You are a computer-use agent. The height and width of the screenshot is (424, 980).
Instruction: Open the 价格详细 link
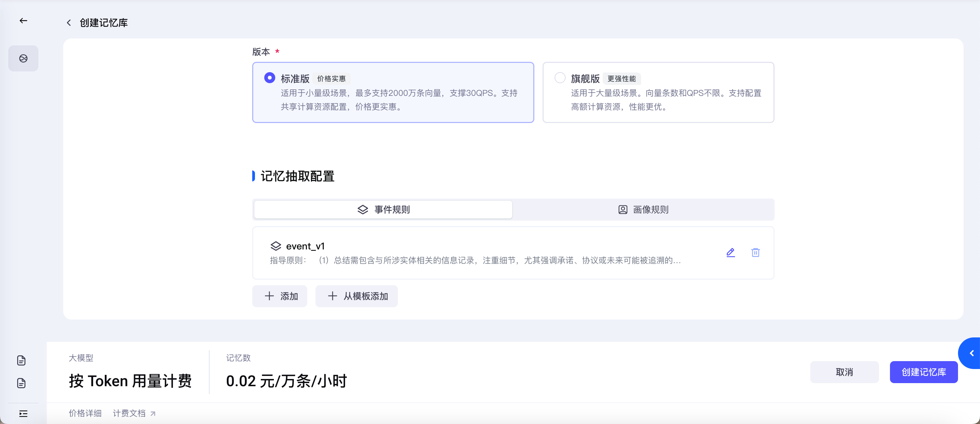85,413
